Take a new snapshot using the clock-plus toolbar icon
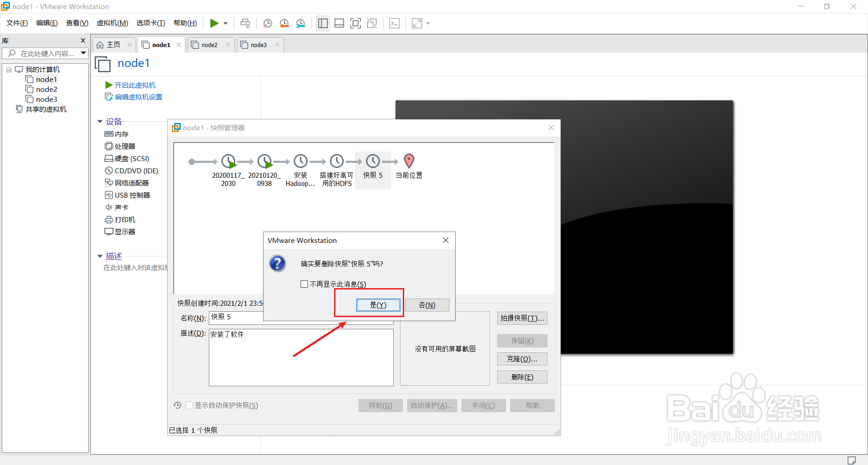The image size is (868, 465). click(267, 23)
